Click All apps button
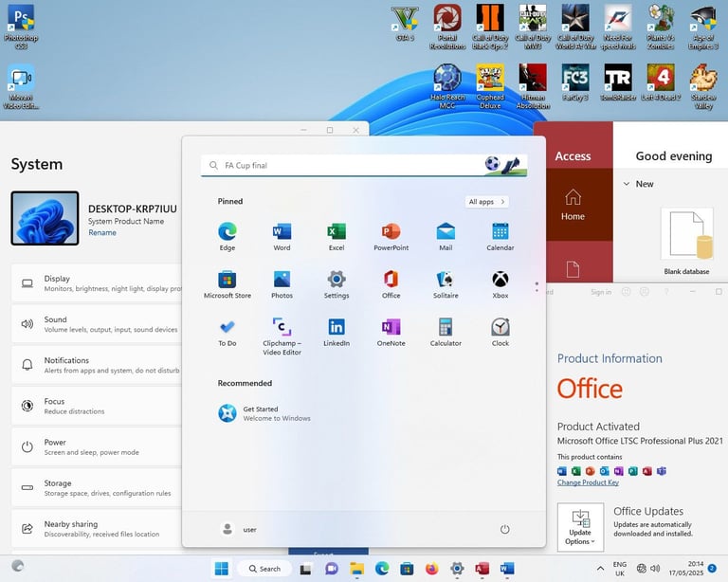Screen dimensions: 728x582 486,202
